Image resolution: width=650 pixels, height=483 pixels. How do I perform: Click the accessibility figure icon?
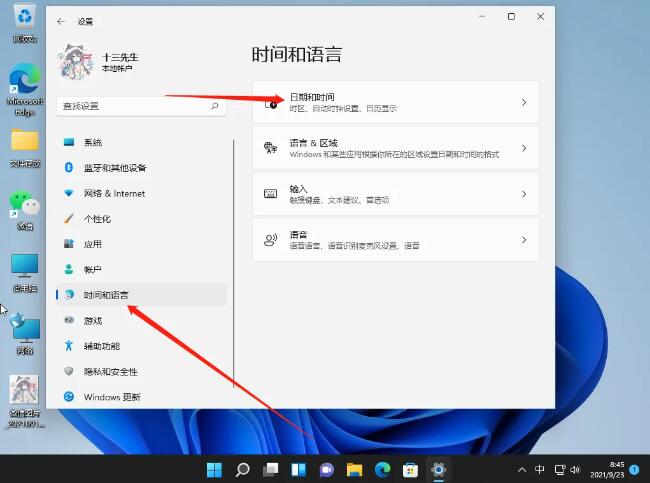click(69, 345)
